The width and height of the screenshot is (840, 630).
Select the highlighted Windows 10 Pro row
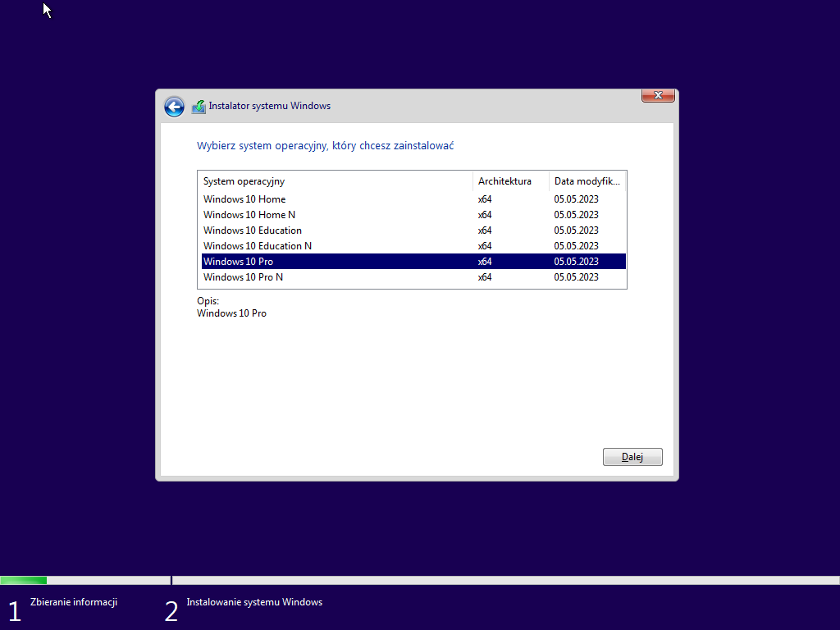(x=413, y=262)
